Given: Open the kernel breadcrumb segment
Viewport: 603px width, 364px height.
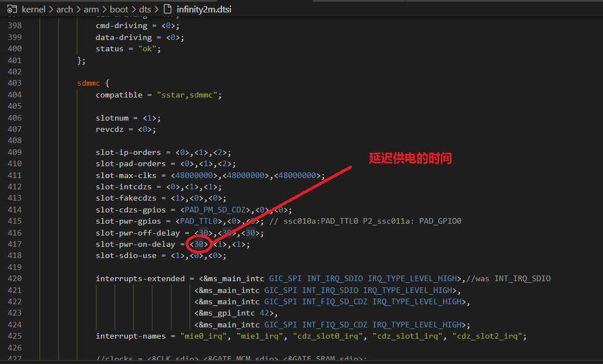Looking at the screenshot, I should pyautogui.click(x=33, y=9).
